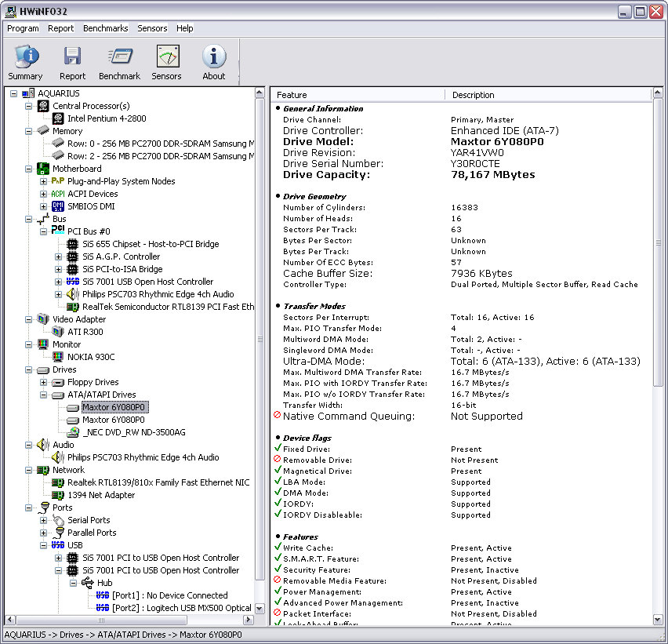Click the Feature column header
Image resolution: width=668 pixels, height=644 pixels.
[x=358, y=95]
